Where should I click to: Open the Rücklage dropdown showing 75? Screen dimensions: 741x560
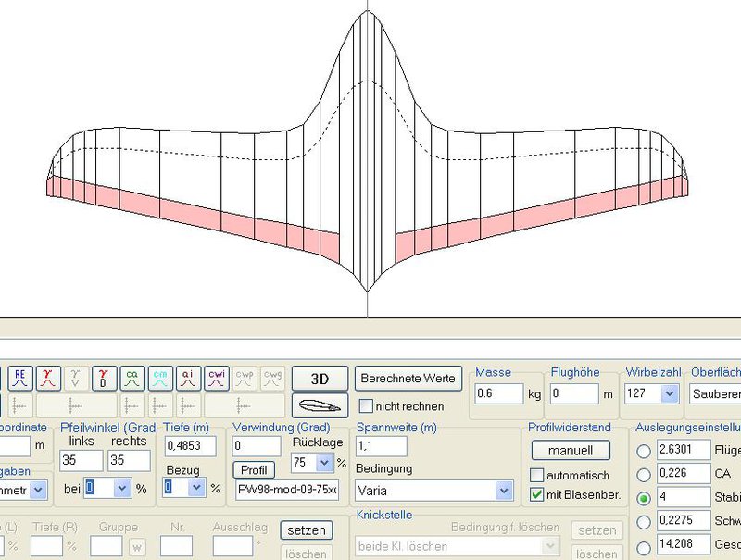[324, 462]
